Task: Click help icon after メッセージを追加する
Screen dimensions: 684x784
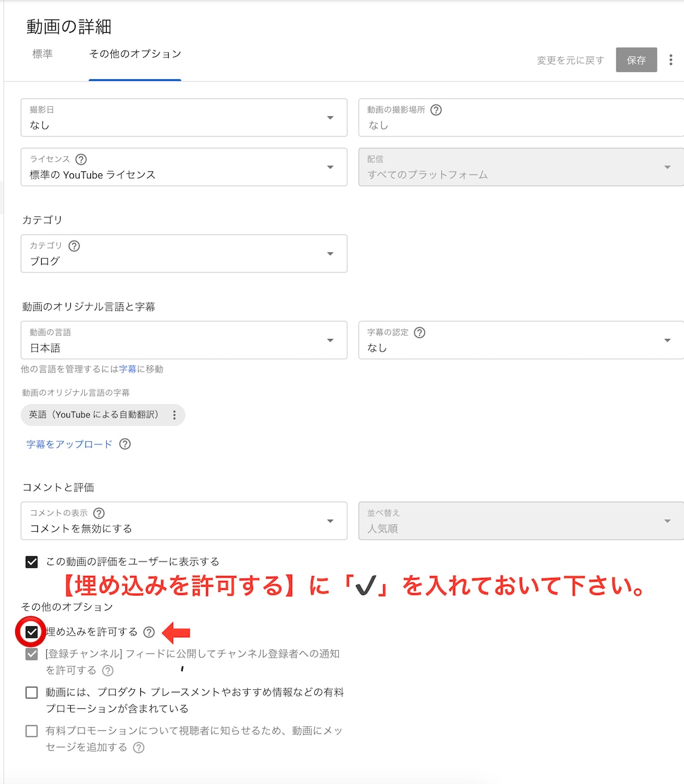Action: [139, 748]
